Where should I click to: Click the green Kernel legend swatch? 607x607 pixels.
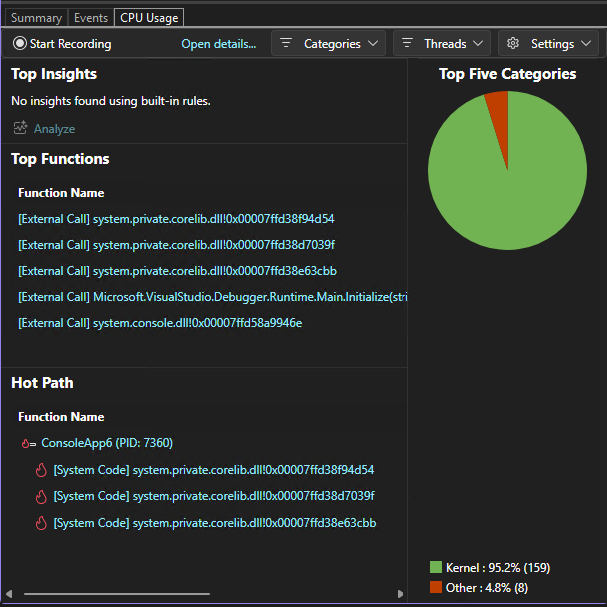click(x=435, y=567)
